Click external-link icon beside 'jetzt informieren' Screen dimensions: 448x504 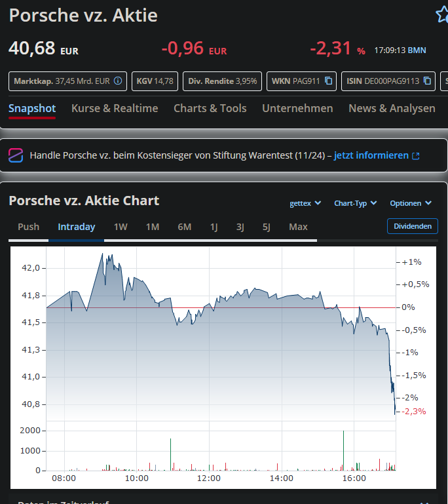coord(415,156)
